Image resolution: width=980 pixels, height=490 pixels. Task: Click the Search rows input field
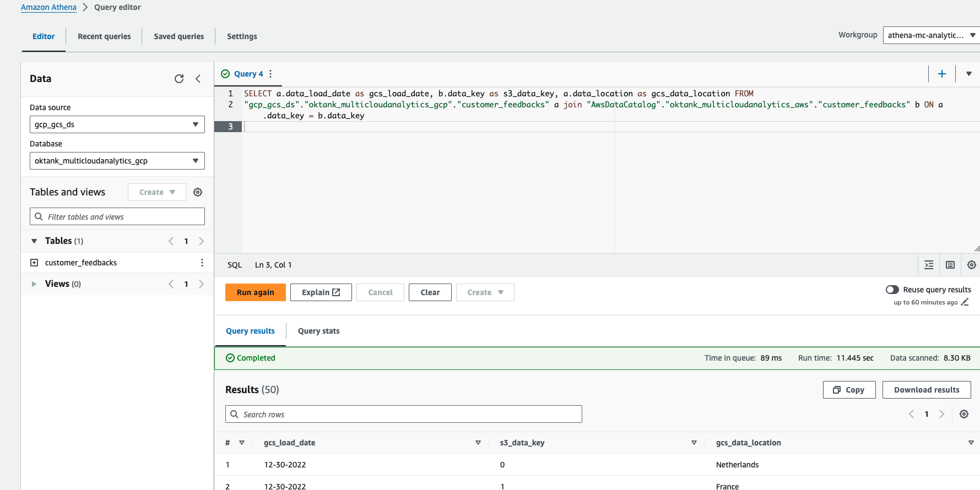point(403,414)
